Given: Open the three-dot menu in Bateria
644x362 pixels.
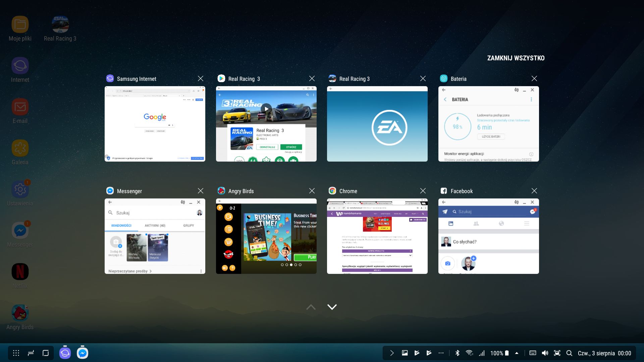Looking at the screenshot, I should (531, 100).
